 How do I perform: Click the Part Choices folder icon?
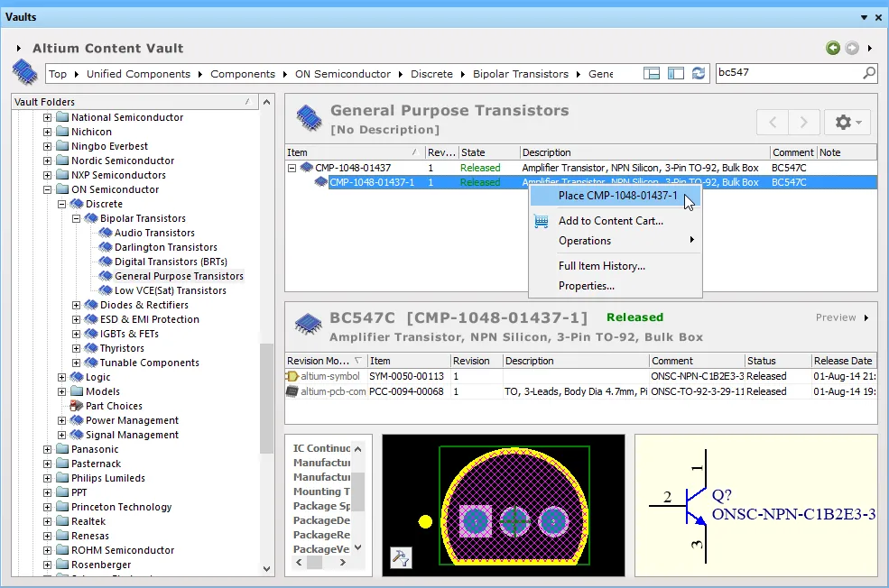click(x=77, y=406)
